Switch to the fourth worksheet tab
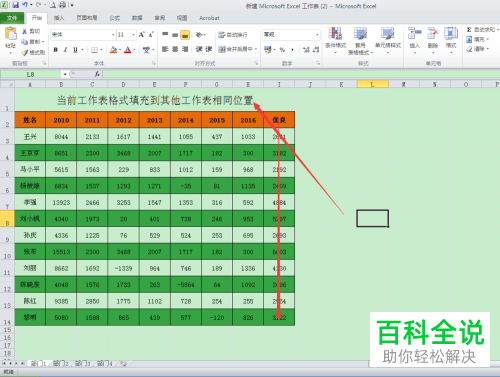 coord(105,363)
